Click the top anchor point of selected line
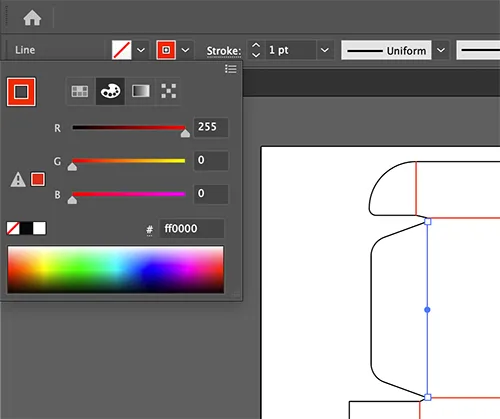This screenshot has height=419, width=500. coord(428,221)
